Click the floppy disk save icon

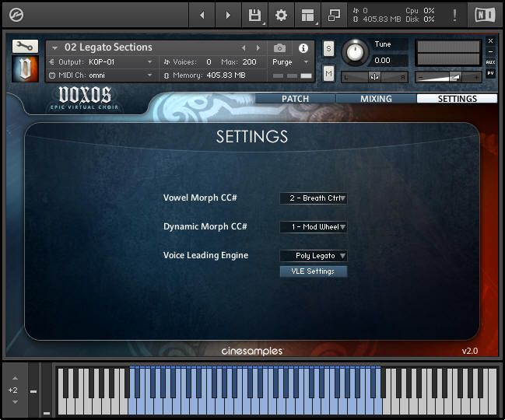tap(254, 15)
